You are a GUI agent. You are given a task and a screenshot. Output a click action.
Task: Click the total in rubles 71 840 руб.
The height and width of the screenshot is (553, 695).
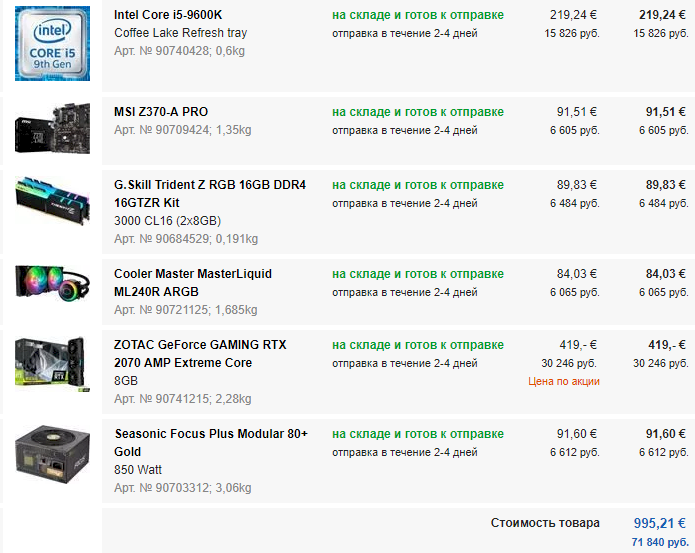(660, 542)
